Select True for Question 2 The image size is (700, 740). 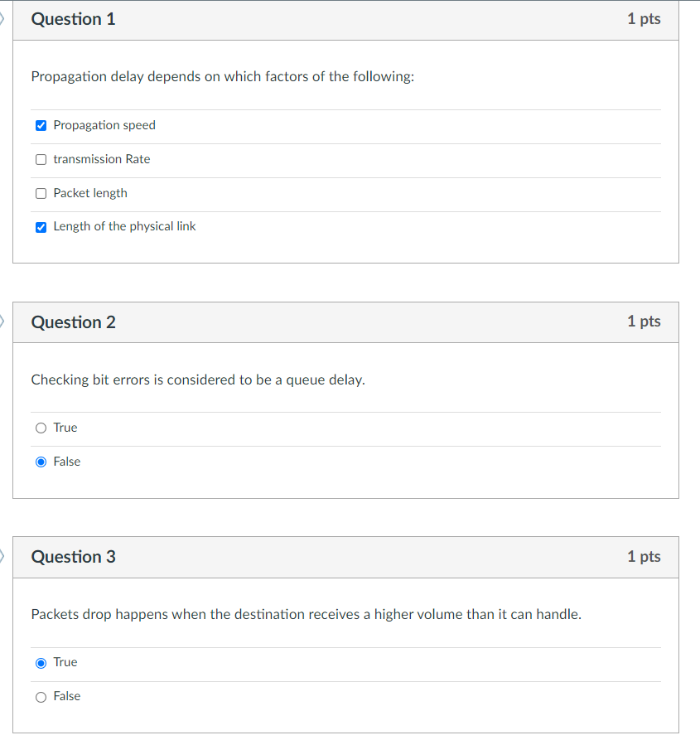click(41, 428)
